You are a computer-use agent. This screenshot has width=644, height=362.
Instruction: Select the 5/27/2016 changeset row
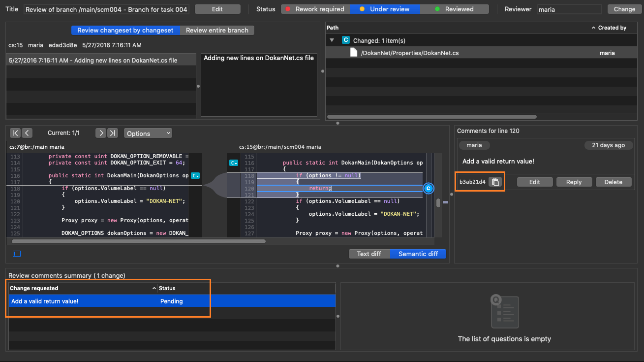pyautogui.click(x=101, y=60)
